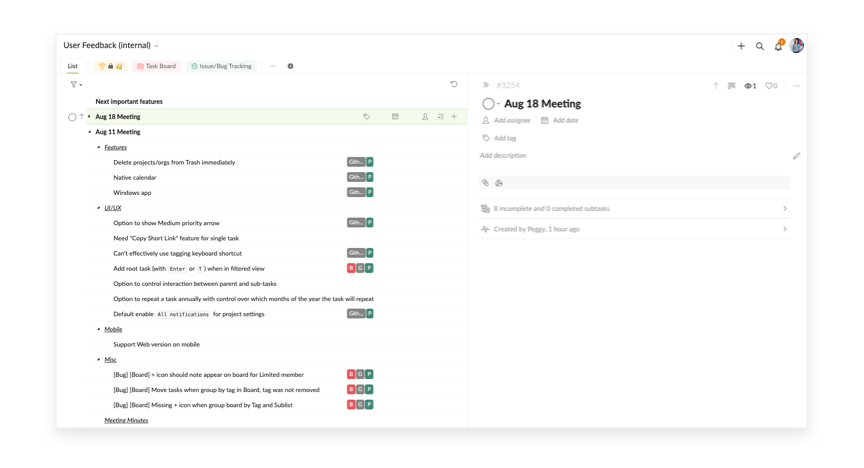Select the Delete projects/orgs from Trash immediately task
864x468 pixels.
pyautogui.click(x=174, y=163)
